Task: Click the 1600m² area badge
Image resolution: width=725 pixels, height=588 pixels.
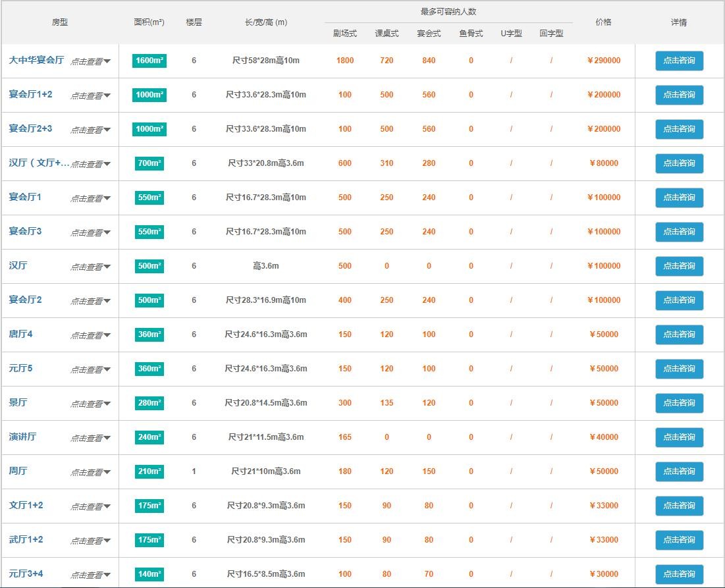Action: (x=149, y=61)
